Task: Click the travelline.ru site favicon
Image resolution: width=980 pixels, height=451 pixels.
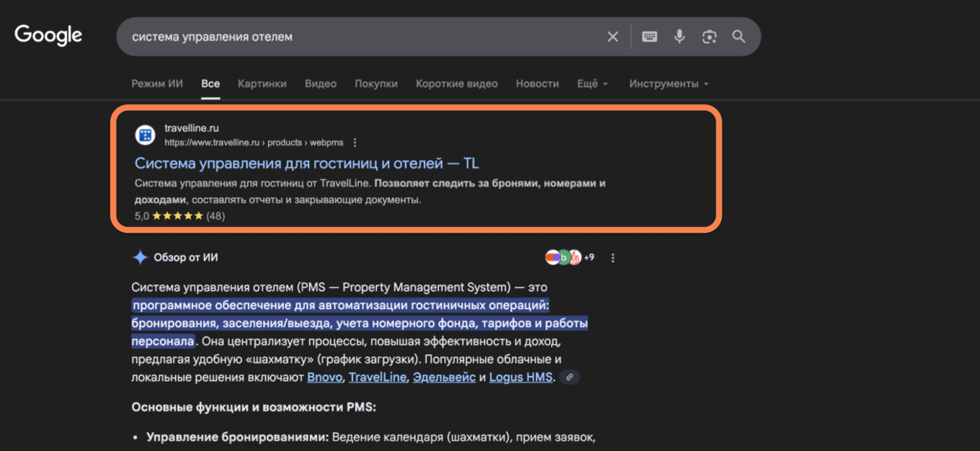Action: click(x=146, y=135)
